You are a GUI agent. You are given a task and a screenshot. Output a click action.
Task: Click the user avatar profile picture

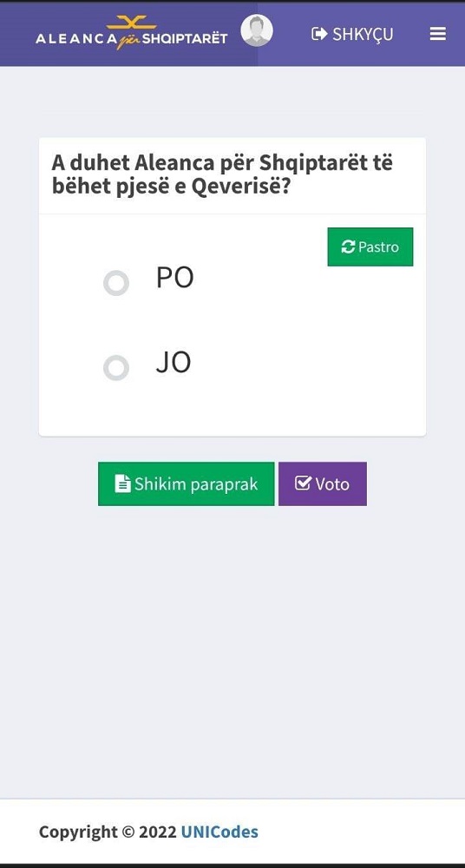pos(257,30)
